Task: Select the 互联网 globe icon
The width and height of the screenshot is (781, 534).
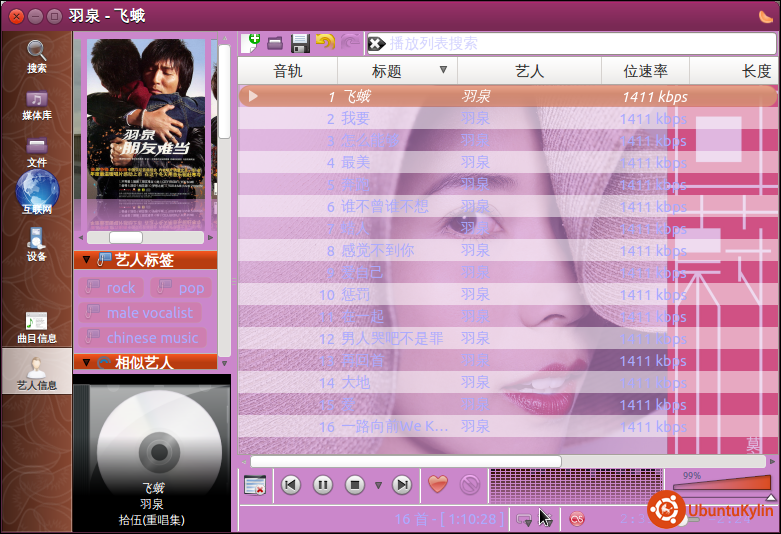Action: [x=36, y=193]
